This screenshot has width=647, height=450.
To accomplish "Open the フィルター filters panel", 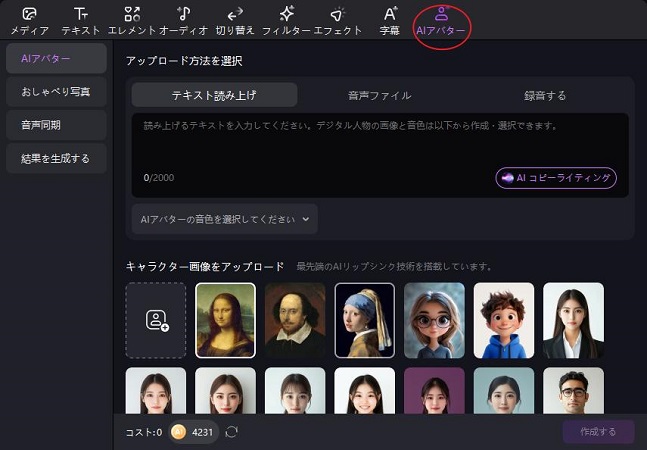I will click(x=286, y=21).
